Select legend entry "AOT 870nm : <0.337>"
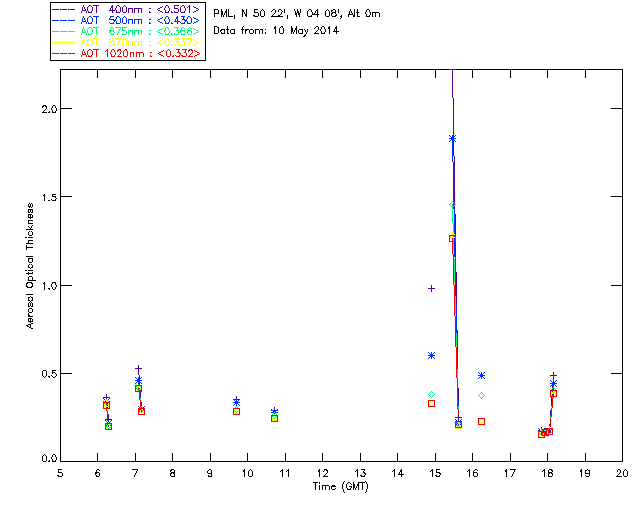The height and width of the screenshot is (512, 640). coord(140,42)
